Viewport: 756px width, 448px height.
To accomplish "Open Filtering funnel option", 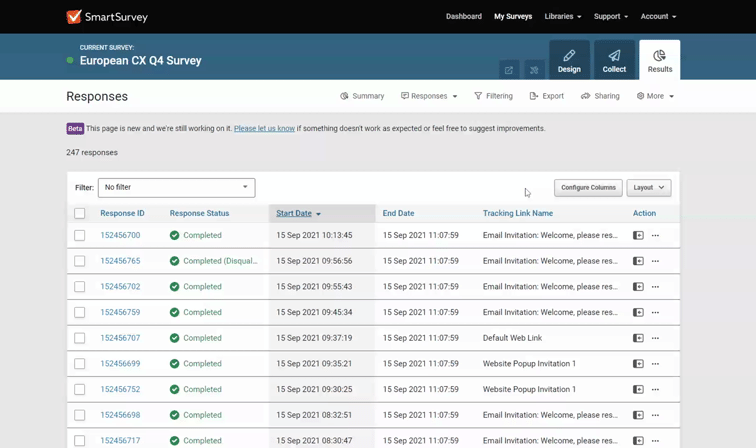I will [x=493, y=96].
